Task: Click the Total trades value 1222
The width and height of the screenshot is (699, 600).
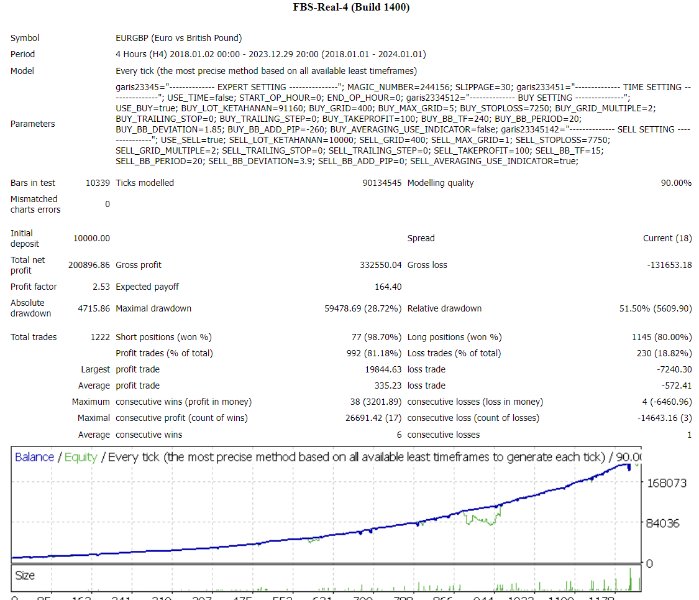Action: click(97, 336)
